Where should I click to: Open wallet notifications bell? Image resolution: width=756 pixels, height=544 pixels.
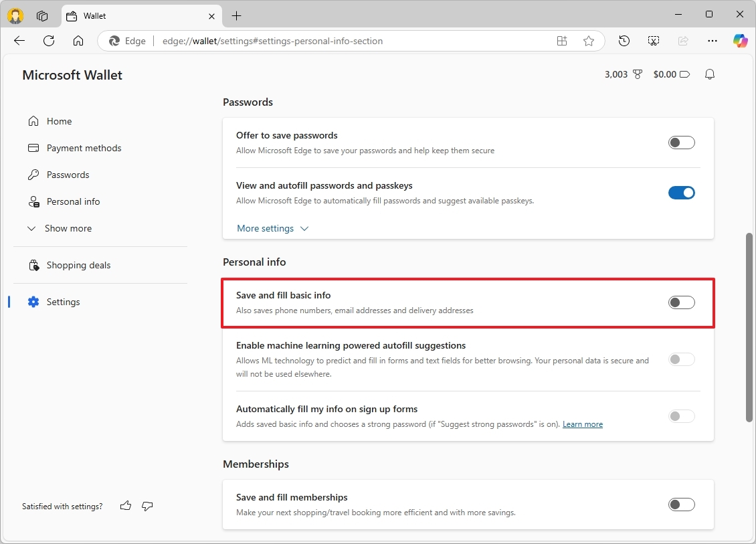coord(710,74)
